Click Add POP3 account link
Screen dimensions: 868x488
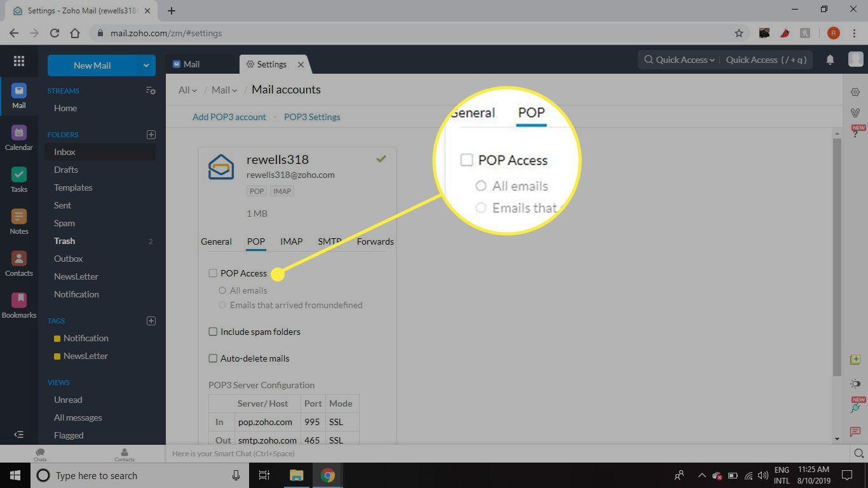tap(229, 117)
